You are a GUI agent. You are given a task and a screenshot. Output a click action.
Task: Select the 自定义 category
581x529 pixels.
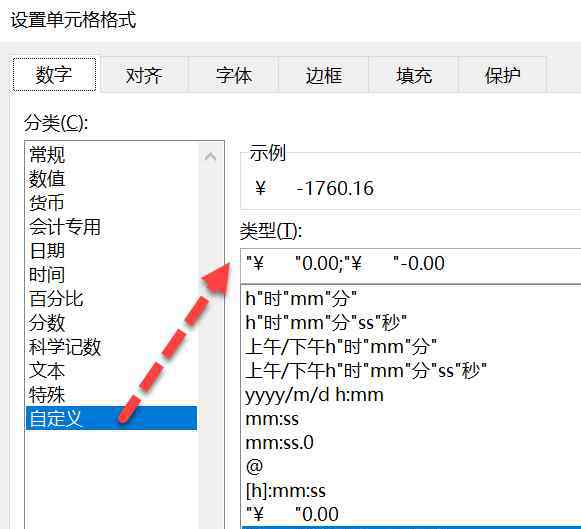(111, 418)
